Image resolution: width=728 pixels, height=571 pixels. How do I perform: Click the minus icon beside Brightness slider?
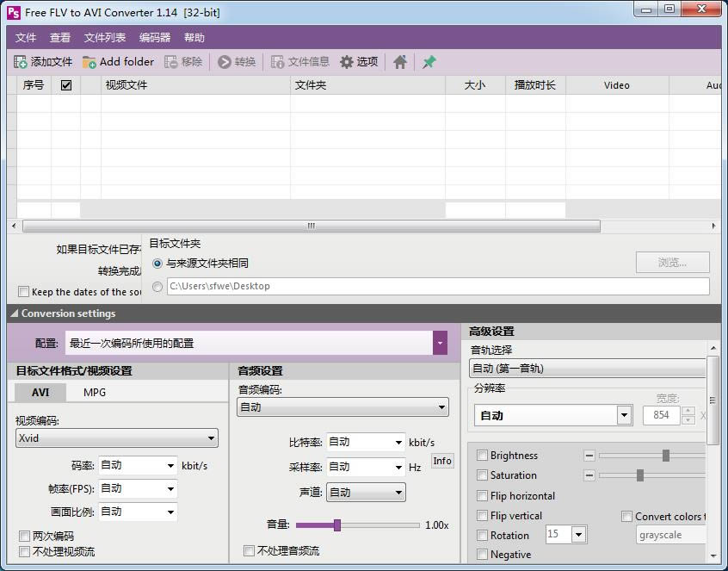coord(589,456)
